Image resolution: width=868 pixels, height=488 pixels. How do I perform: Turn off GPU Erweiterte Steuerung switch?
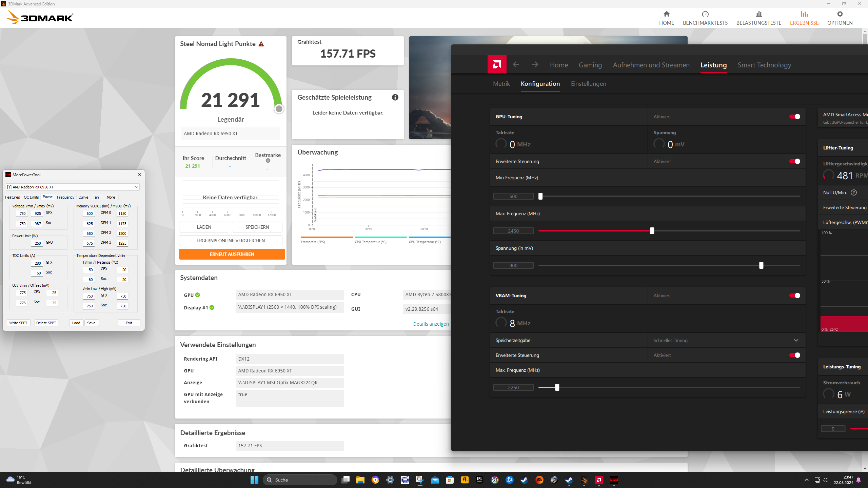tap(794, 161)
